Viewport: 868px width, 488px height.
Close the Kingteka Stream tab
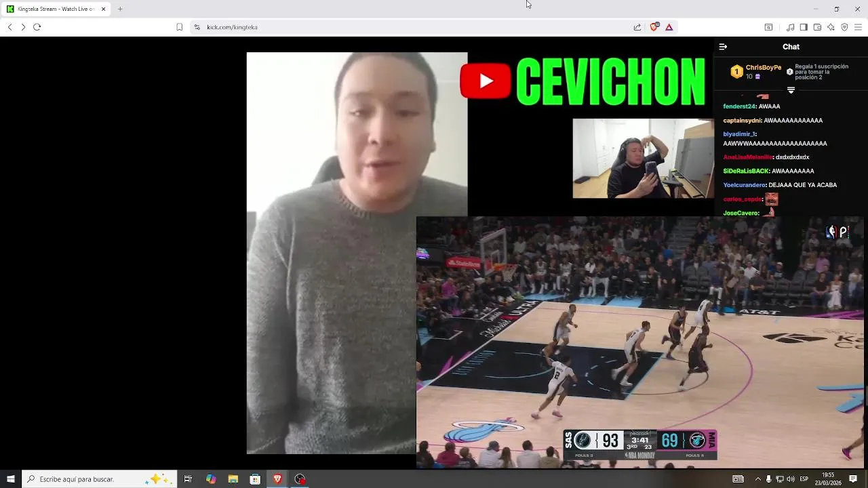coord(104,9)
